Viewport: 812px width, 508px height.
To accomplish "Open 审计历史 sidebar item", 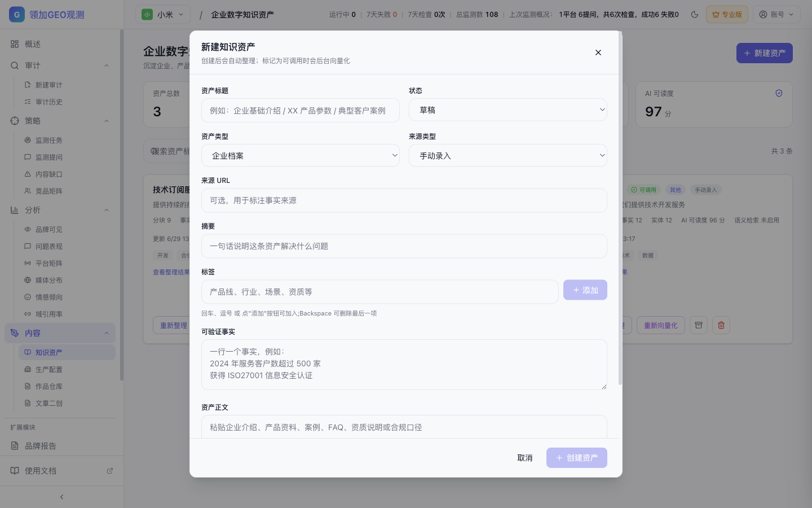I will [67, 102].
